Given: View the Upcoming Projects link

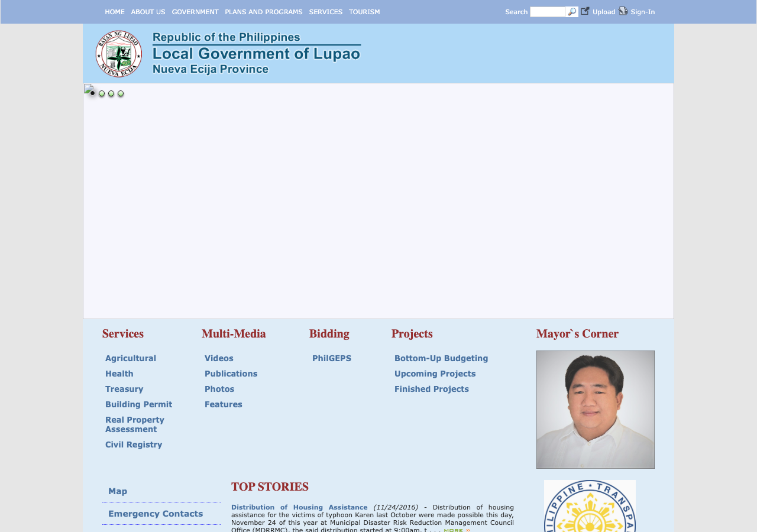Looking at the screenshot, I should (435, 374).
